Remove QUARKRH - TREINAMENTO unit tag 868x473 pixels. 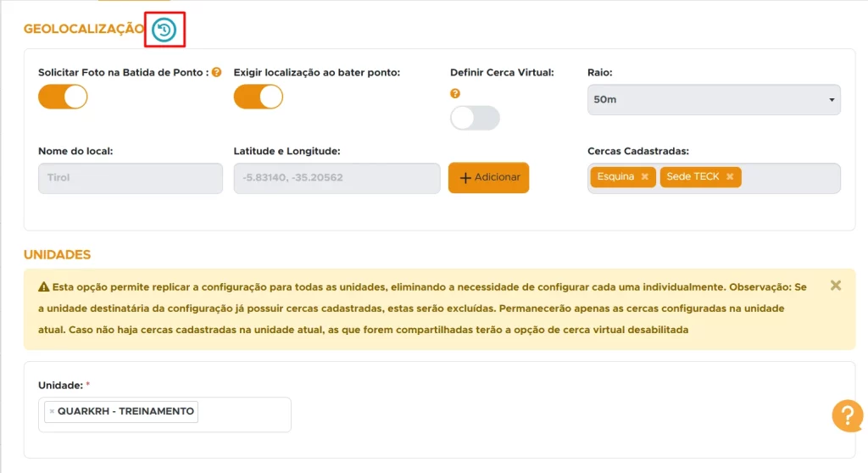(x=52, y=412)
